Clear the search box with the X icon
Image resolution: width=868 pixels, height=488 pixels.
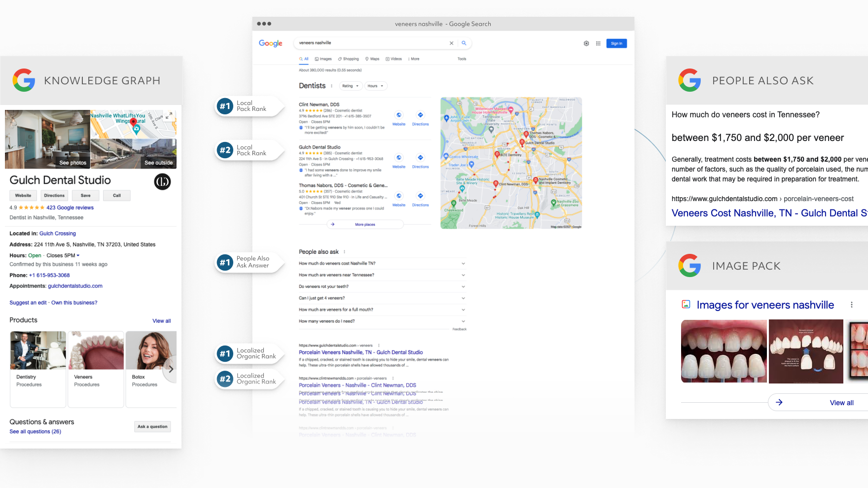click(451, 43)
